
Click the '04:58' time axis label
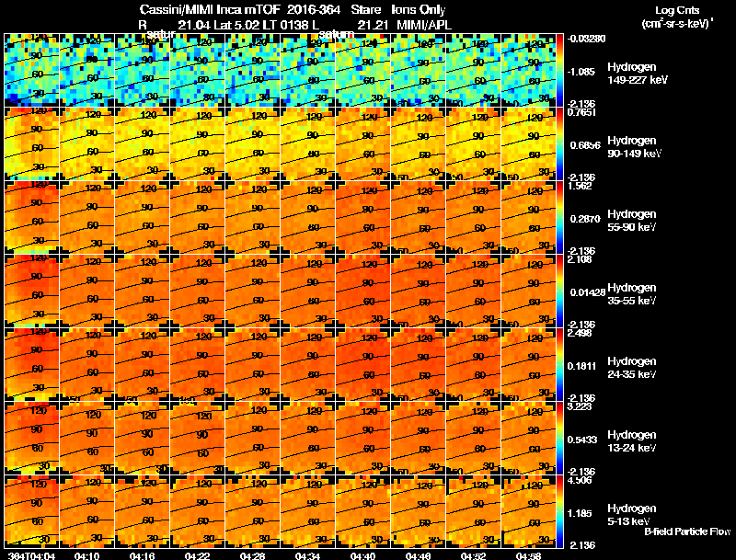coord(528,555)
